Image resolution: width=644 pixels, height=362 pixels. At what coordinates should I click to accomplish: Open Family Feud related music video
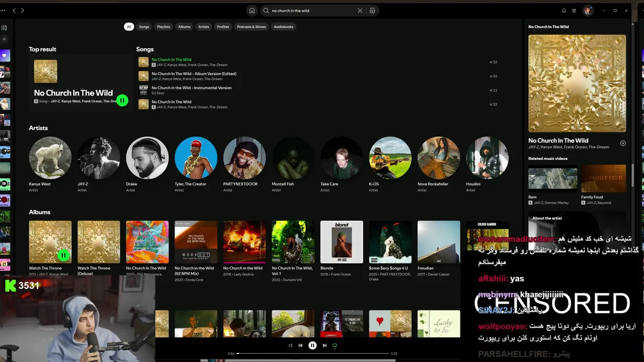(x=603, y=185)
